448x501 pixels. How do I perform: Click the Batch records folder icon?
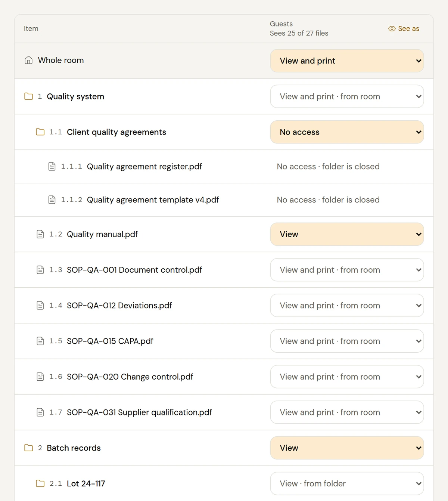point(28,448)
